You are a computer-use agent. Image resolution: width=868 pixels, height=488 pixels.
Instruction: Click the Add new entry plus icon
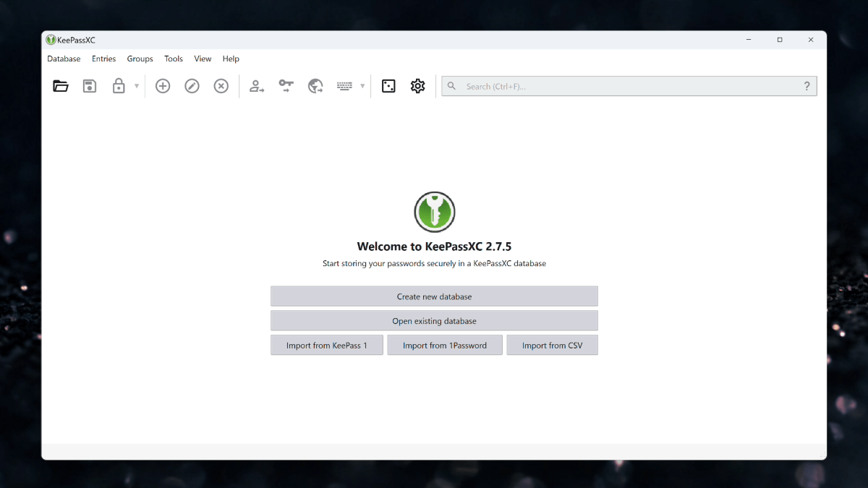pos(163,86)
